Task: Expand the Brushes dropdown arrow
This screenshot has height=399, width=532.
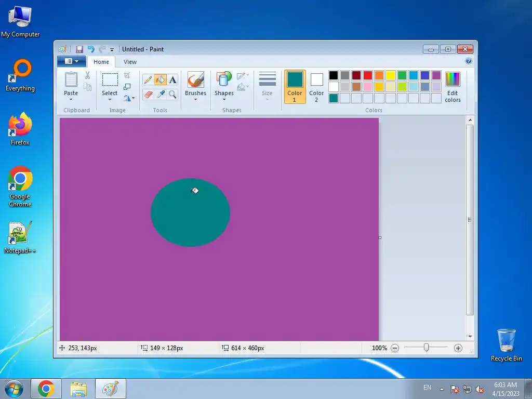Action: coord(195,99)
